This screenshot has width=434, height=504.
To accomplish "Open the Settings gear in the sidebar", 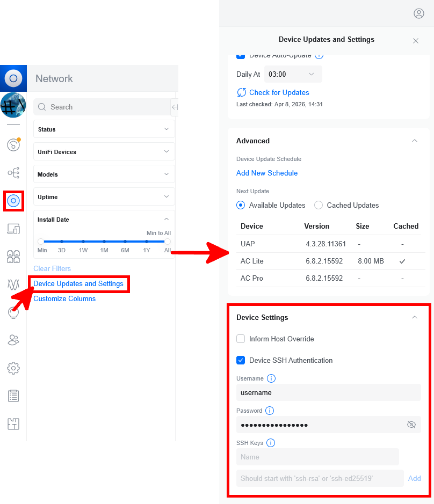I will click(13, 368).
